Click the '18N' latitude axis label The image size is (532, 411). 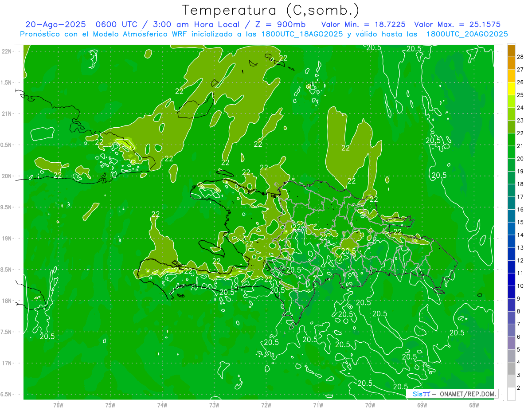7,301
